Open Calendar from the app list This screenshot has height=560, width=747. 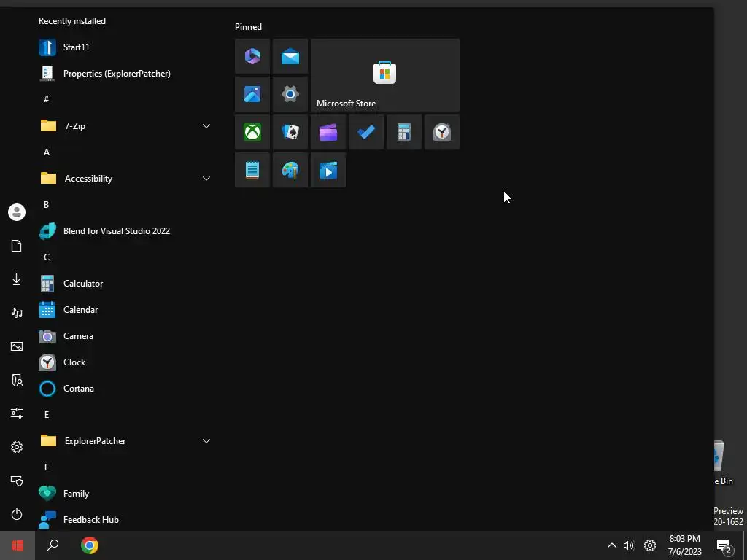point(126,309)
